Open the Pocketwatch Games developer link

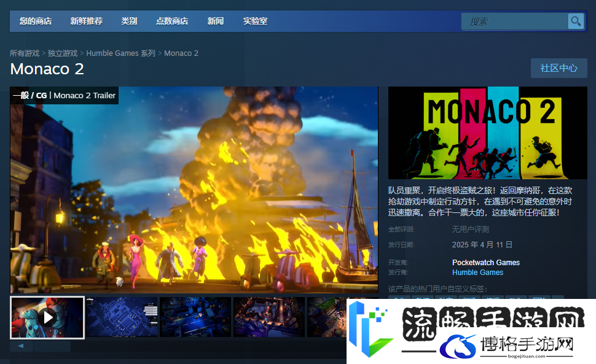tap(486, 263)
